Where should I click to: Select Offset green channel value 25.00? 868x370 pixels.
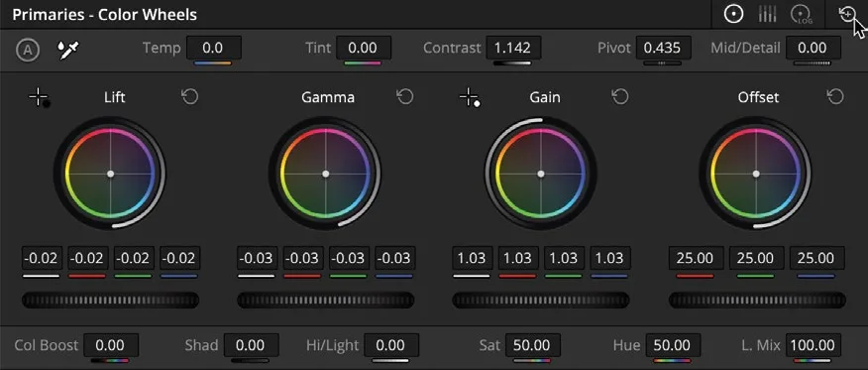pyautogui.click(x=756, y=259)
